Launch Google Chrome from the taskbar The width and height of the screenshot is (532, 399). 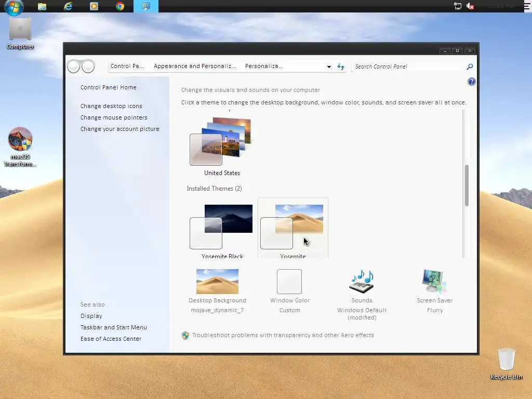[120, 6]
